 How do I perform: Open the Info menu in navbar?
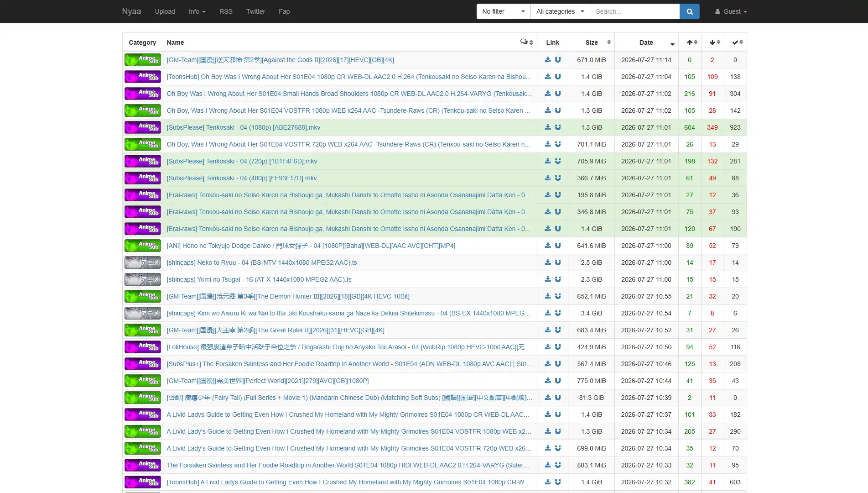tap(197, 11)
